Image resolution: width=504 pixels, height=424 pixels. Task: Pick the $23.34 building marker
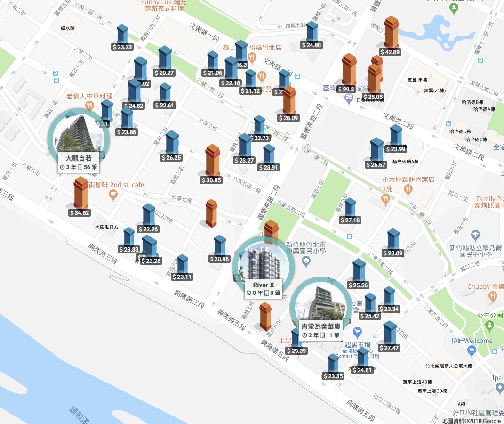pos(389,300)
